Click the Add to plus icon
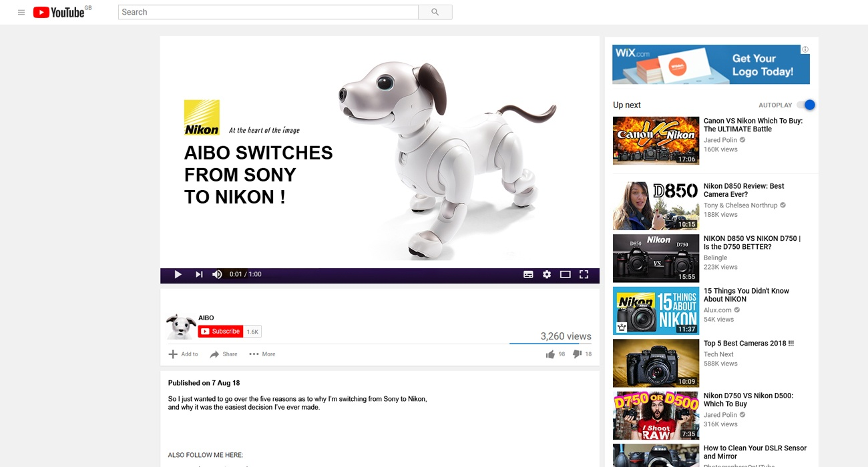 (x=173, y=354)
